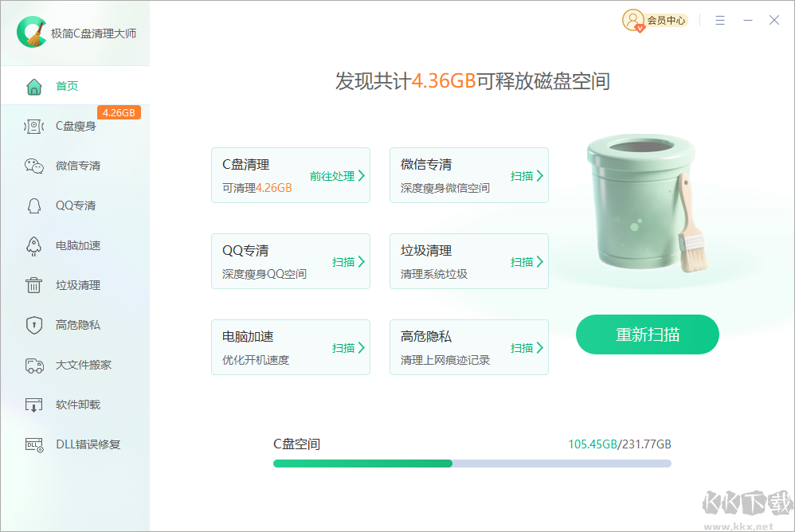Select 微信专清 in sidebar
Image resolution: width=795 pixels, height=532 pixels.
[75, 166]
